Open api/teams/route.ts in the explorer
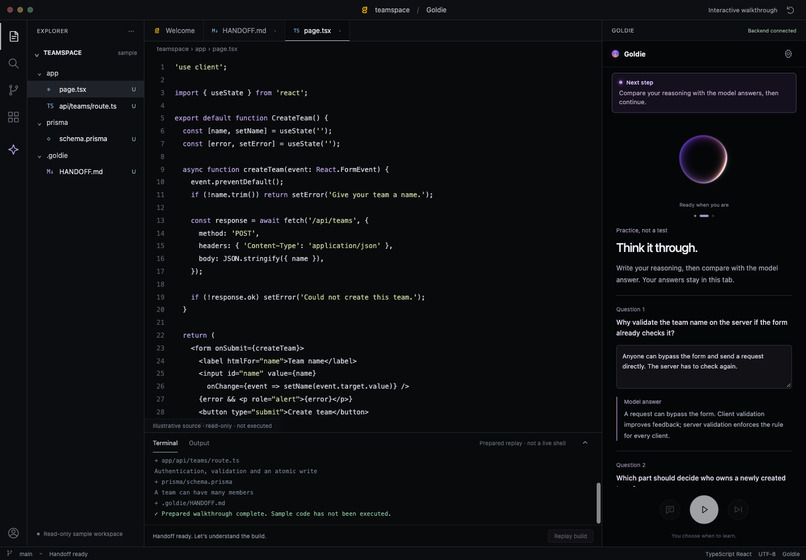The width and height of the screenshot is (806, 560). (x=86, y=106)
